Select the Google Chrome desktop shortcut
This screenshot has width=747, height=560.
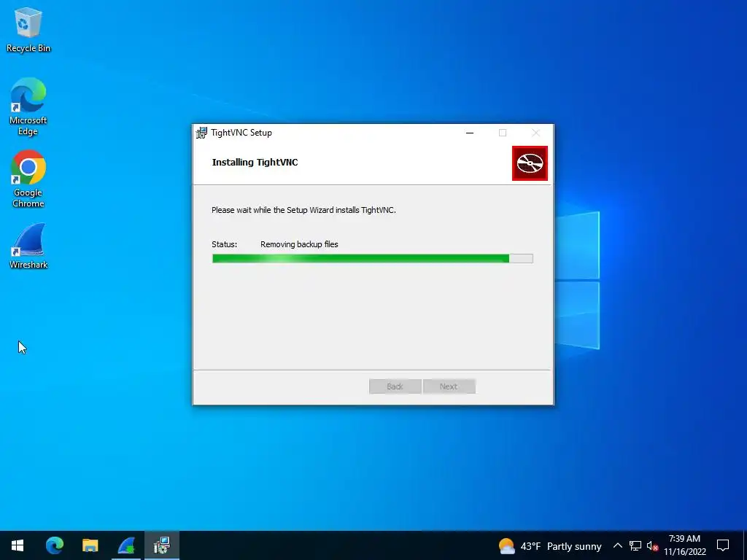pyautogui.click(x=28, y=179)
